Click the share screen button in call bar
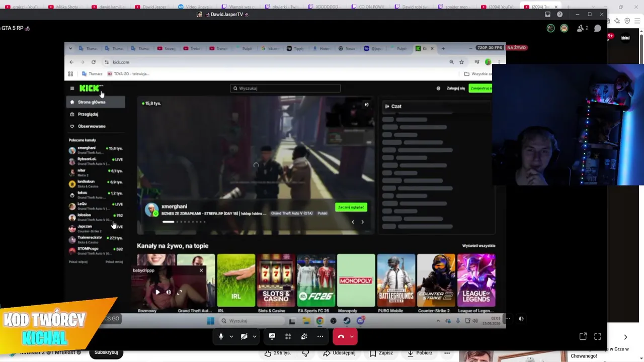This screenshot has width=644, height=362. tap(272, 336)
